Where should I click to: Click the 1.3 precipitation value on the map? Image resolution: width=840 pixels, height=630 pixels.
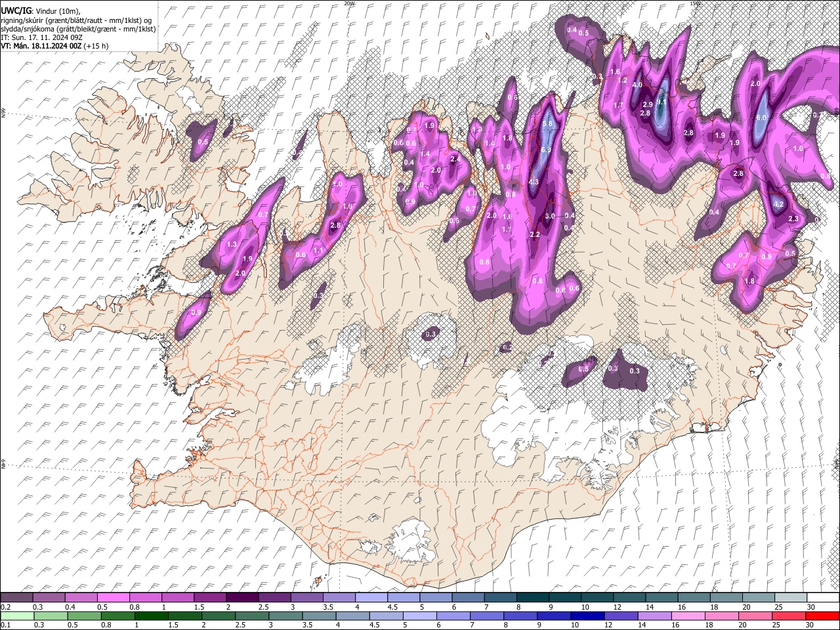pos(232,244)
